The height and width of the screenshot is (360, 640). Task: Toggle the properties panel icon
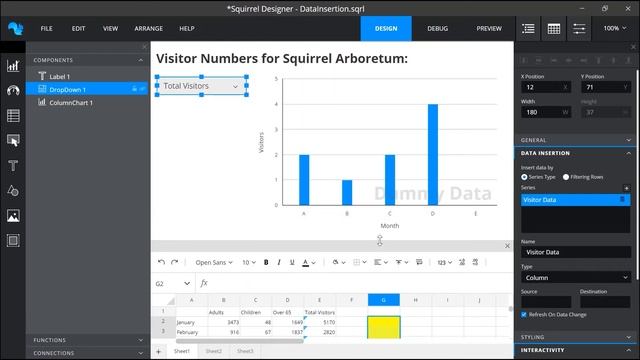pyautogui.click(x=579, y=29)
